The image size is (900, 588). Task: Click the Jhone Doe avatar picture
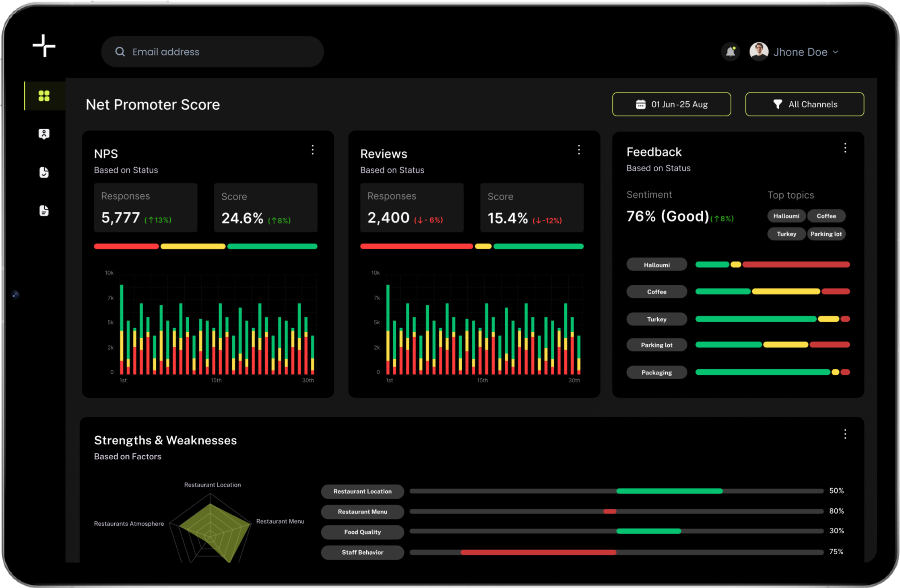[759, 52]
